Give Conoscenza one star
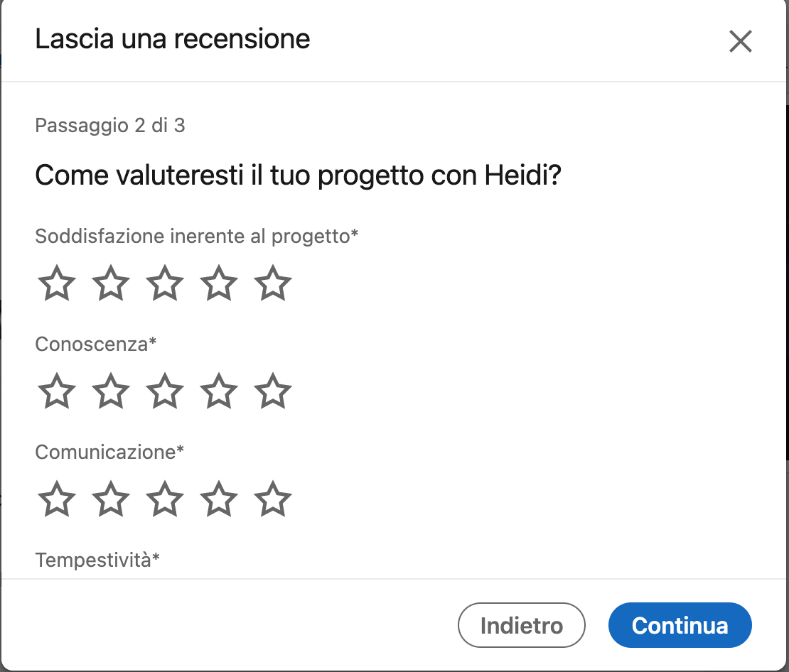The image size is (789, 672). [x=57, y=392]
